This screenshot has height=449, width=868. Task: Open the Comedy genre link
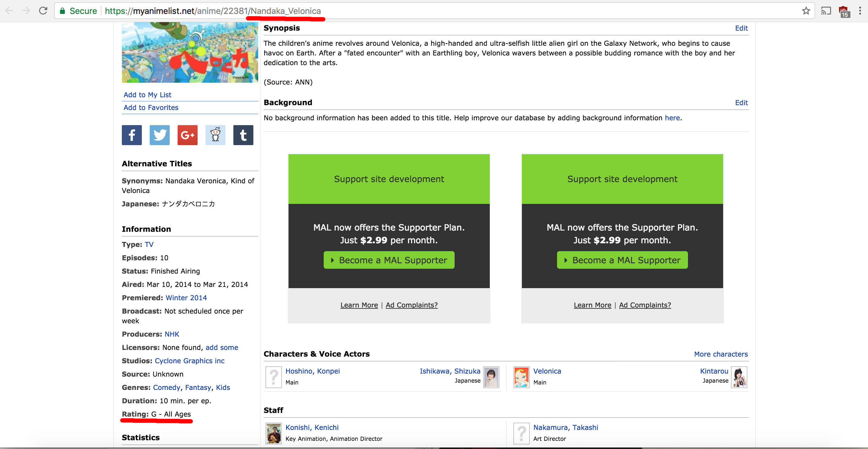166,387
